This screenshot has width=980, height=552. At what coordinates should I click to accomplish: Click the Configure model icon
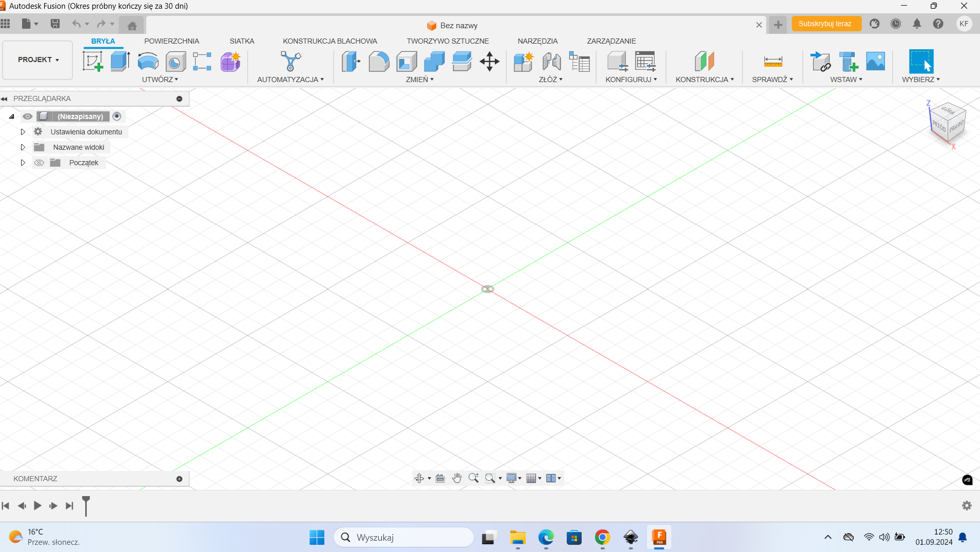617,62
